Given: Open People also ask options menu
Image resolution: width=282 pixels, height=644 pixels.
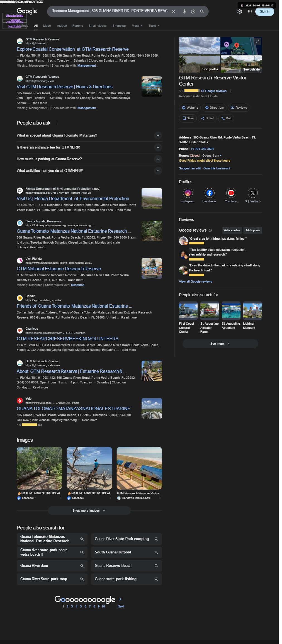Looking at the screenshot, I should pos(56,123).
